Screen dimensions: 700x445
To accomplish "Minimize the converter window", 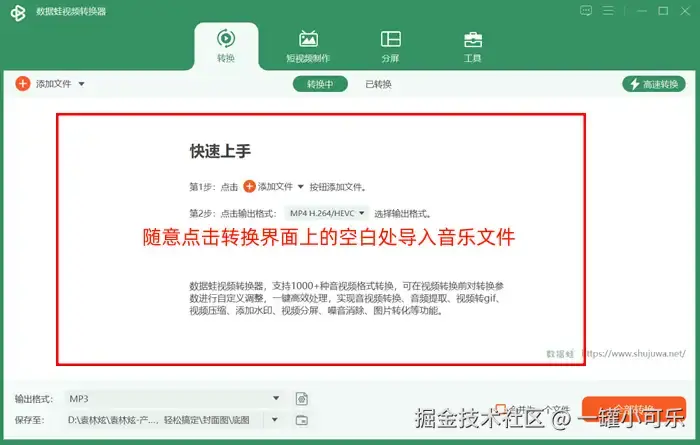I will 642,11.
